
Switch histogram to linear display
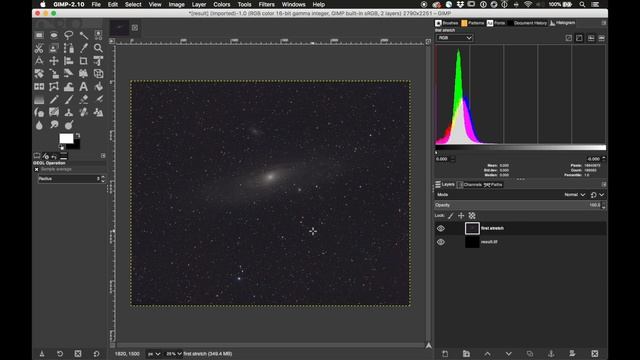[x=569, y=38]
